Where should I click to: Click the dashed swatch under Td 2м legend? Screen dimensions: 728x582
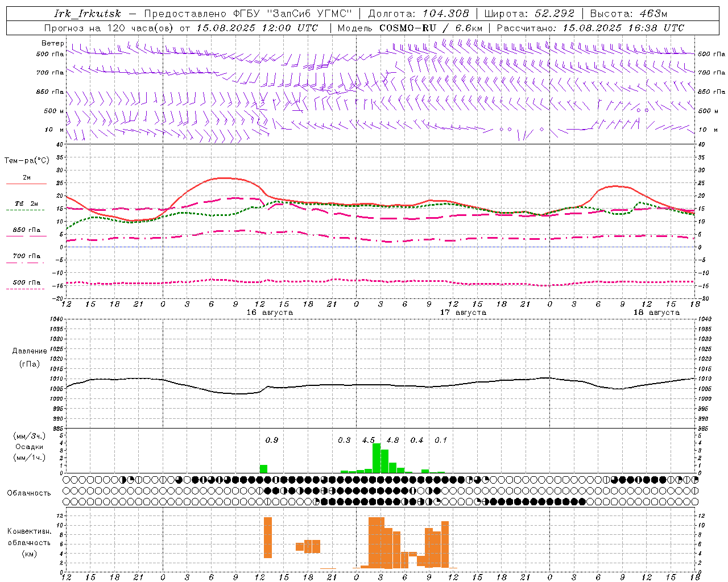pos(25,210)
